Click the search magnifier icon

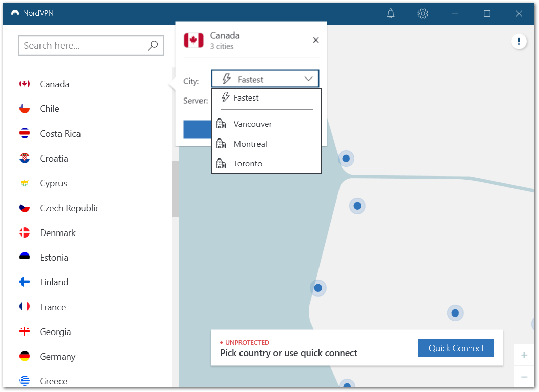[x=153, y=45]
